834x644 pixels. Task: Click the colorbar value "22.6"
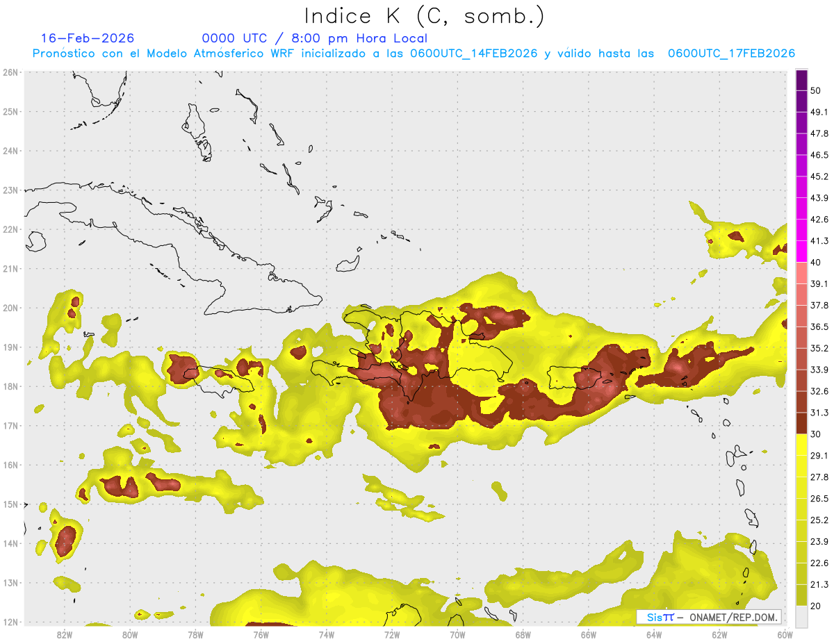pos(819,563)
